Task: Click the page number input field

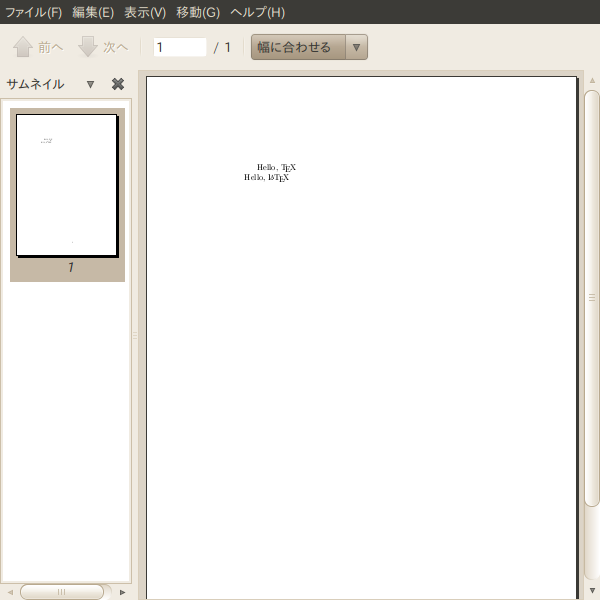Action: click(180, 47)
